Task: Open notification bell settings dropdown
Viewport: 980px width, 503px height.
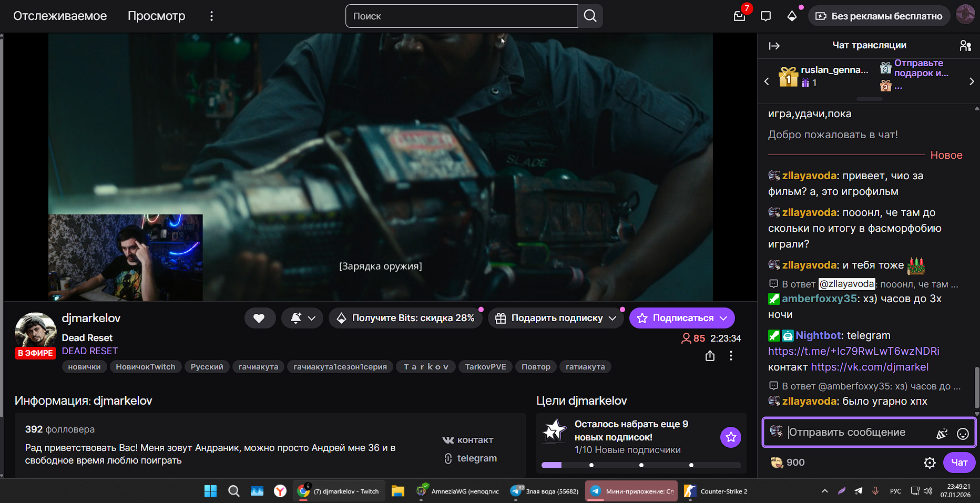Action: (x=302, y=318)
